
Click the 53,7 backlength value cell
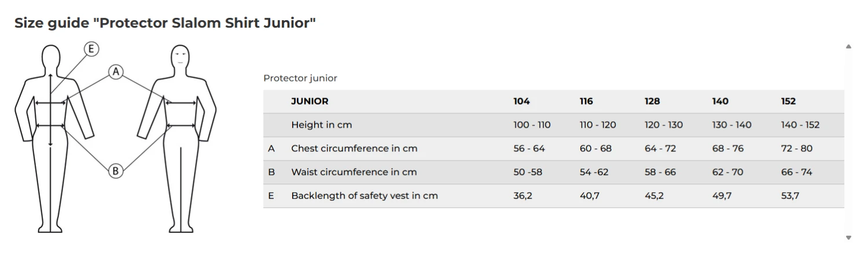click(790, 196)
